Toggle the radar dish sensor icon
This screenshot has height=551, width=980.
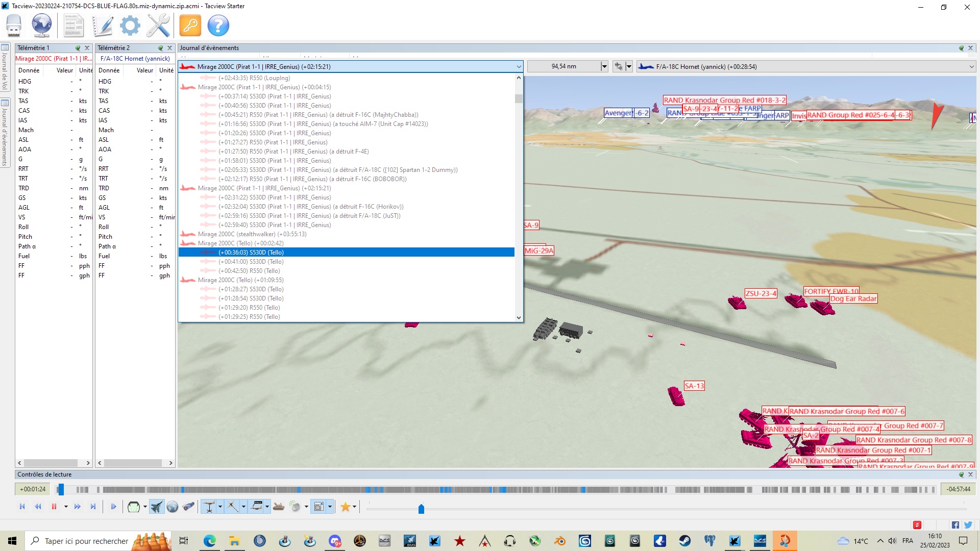295,507
